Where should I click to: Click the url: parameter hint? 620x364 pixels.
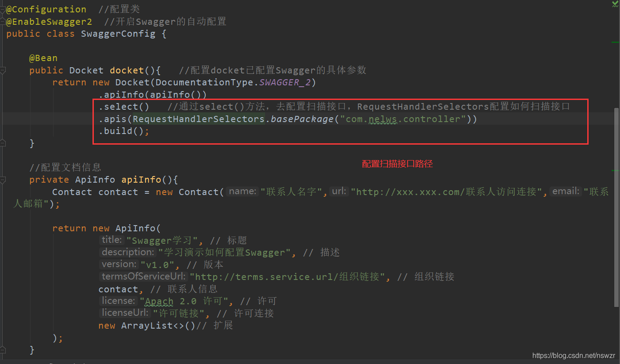click(339, 191)
